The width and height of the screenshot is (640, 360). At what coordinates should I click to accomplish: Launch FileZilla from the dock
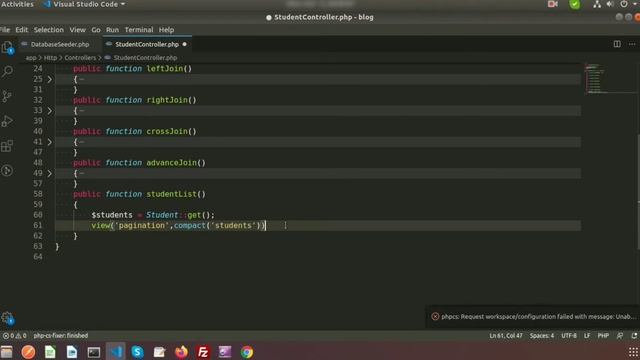click(203, 352)
